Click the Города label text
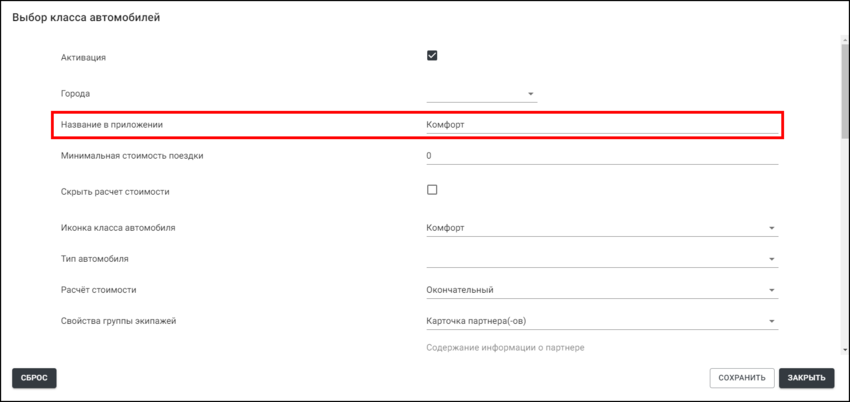 click(76, 94)
